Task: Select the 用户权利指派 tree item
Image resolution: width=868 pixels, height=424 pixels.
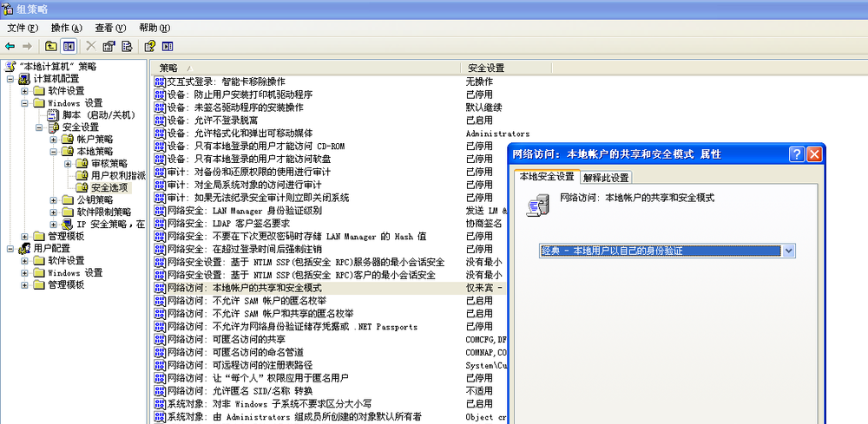Action: [118, 175]
